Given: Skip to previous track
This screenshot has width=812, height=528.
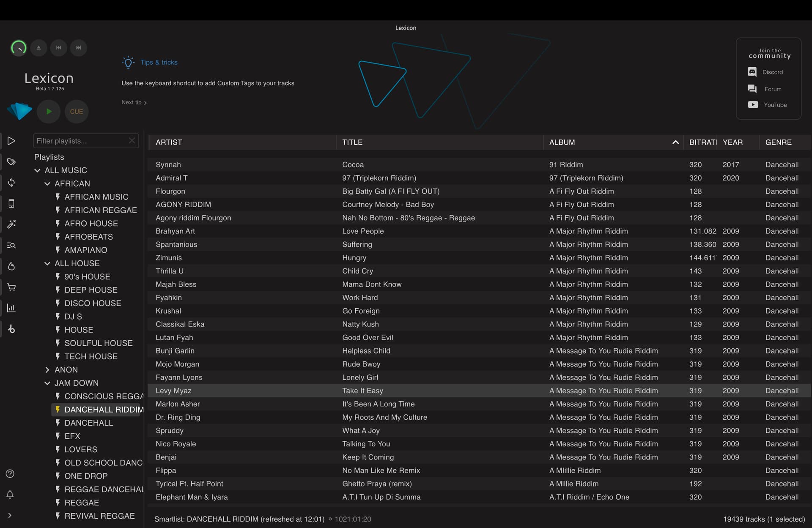Looking at the screenshot, I should pyautogui.click(x=58, y=48).
